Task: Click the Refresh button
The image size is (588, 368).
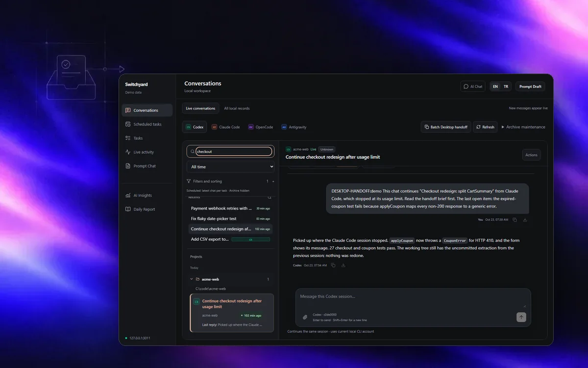Action: (485, 127)
